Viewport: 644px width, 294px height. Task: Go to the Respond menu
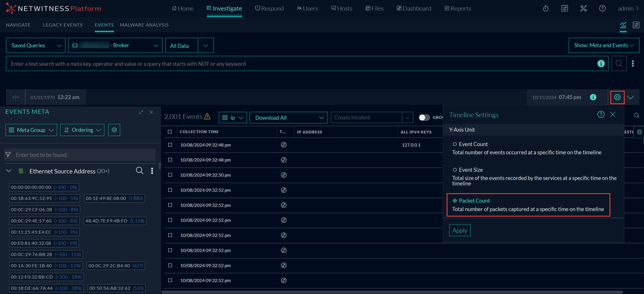pyautogui.click(x=269, y=8)
